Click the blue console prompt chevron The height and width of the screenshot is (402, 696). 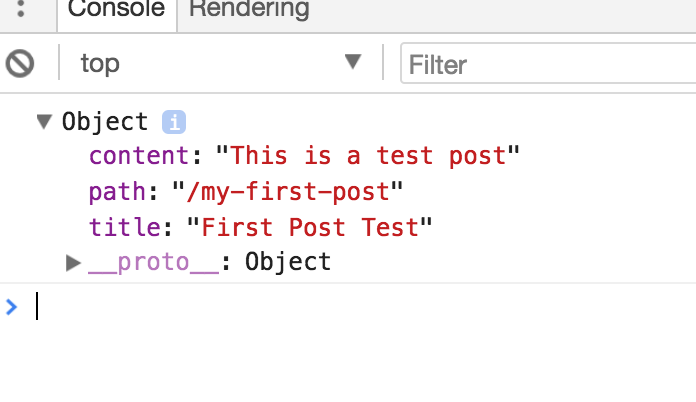click(12, 306)
